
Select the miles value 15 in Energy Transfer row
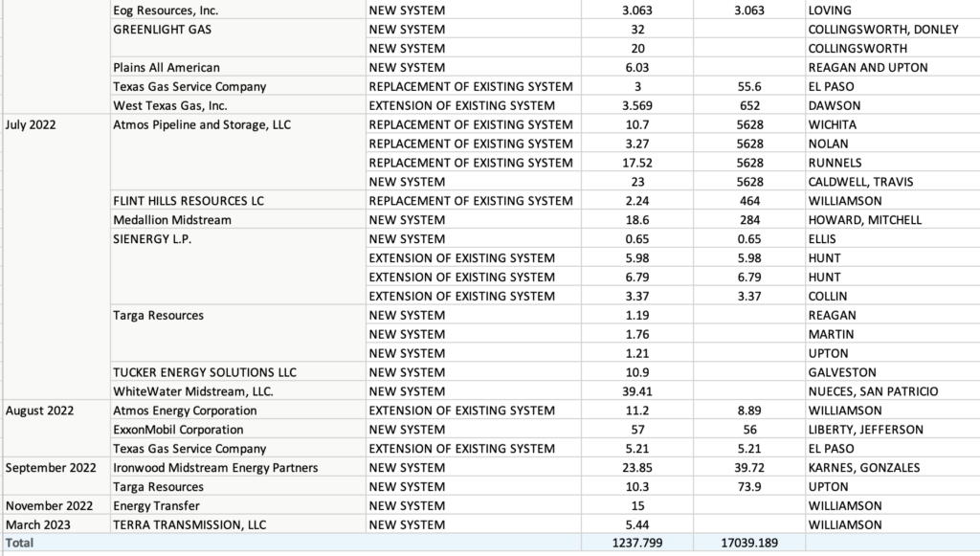click(636, 505)
